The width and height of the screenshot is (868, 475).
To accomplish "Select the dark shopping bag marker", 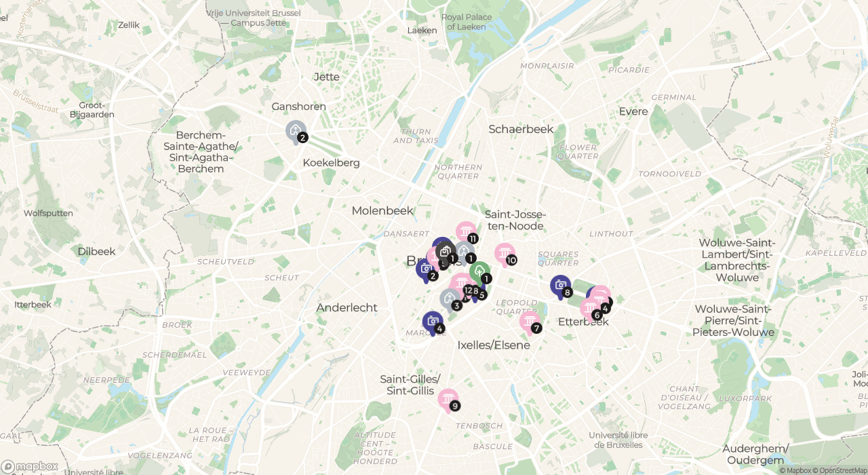I will [446, 252].
